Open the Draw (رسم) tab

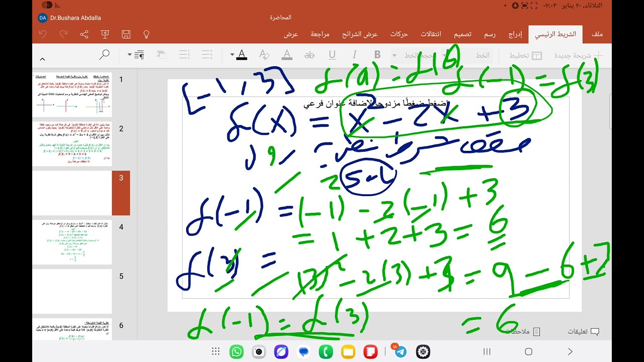tap(490, 34)
